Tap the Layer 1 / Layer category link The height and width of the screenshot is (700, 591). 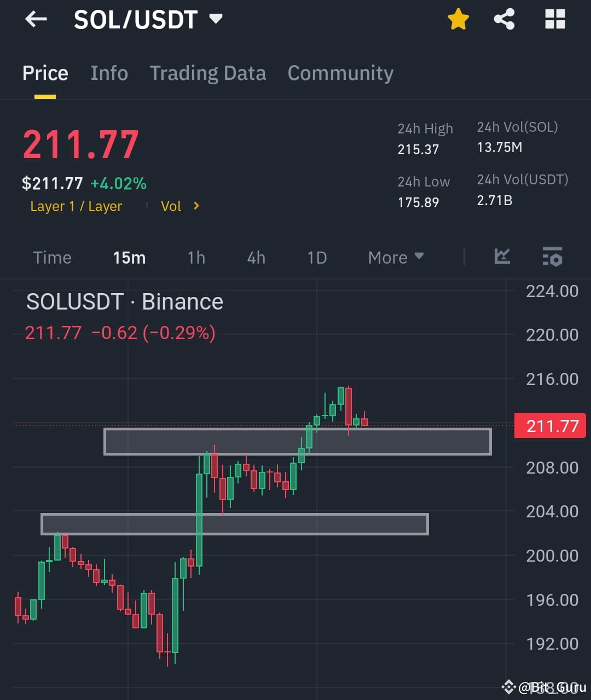pyautogui.click(x=76, y=206)
